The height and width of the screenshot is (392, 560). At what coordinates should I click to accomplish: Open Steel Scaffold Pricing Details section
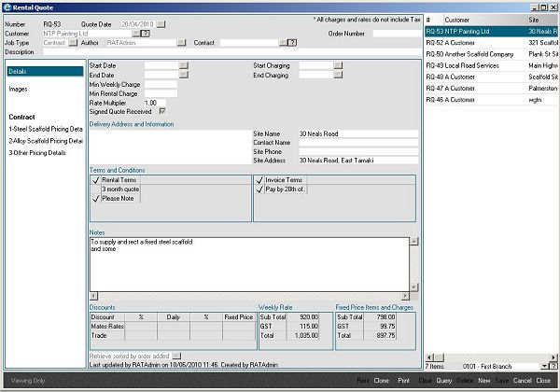coord(45,129)
